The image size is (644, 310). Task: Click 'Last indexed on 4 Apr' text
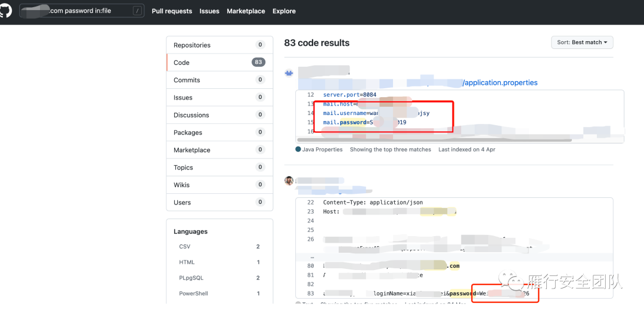coord(467,150)
